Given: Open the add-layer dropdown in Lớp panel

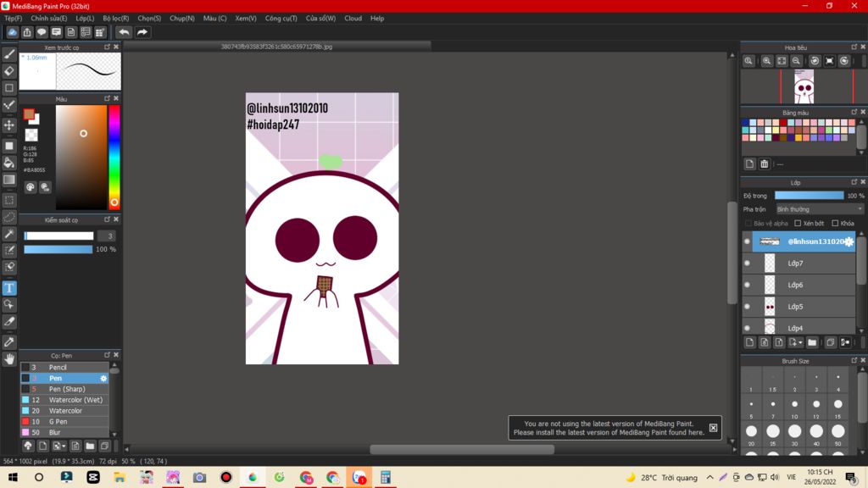Looking at the screenshot, I should 795,342.
